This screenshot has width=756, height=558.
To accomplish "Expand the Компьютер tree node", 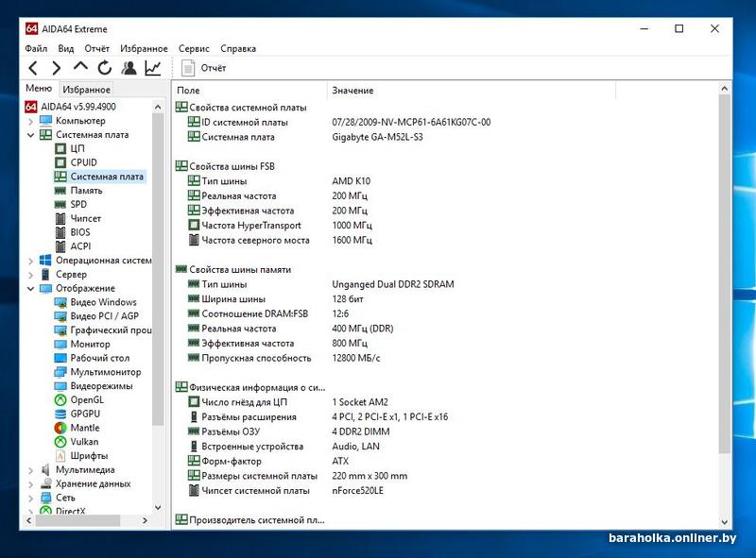I will click(x=31, y=121).
